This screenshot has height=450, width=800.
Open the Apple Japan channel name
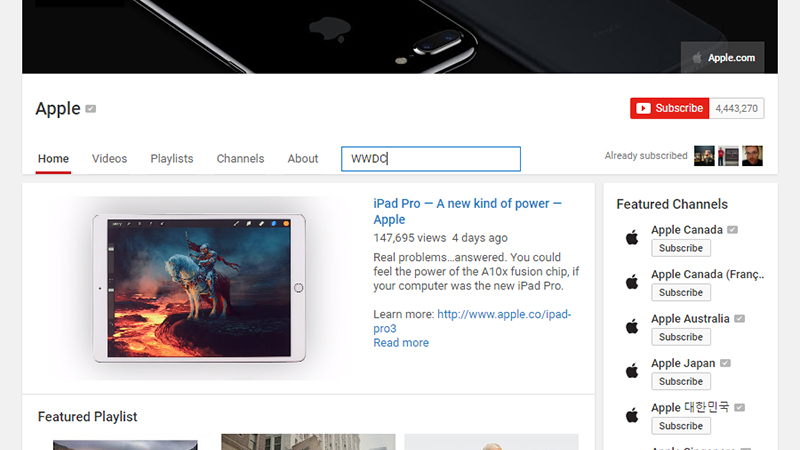(x=683, y=363)
